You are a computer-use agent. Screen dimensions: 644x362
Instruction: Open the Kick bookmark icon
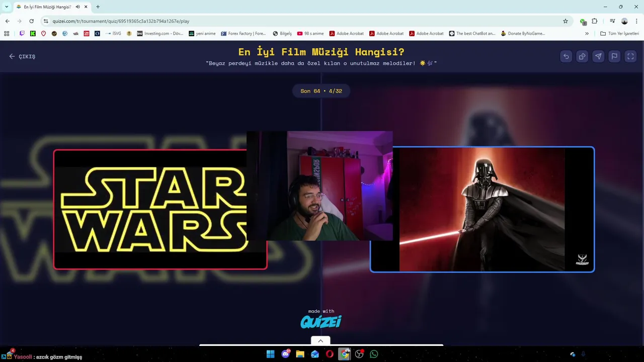(33, 34)
